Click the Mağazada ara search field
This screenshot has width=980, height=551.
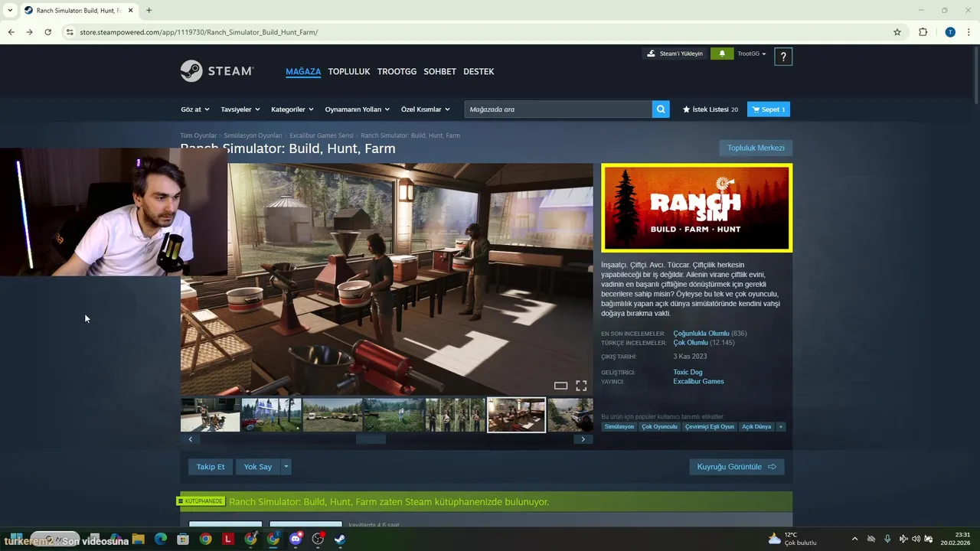point(558,109)
